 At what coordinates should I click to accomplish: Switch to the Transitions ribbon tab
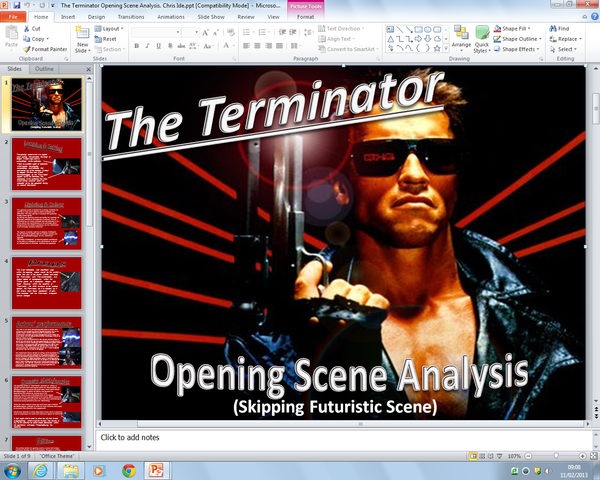pos(131,17)
